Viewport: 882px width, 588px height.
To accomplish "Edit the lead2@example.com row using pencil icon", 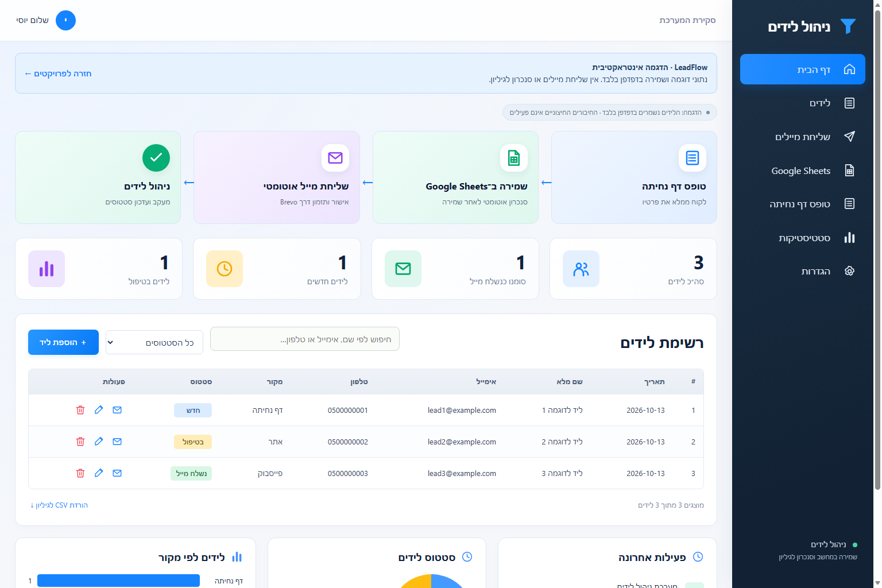I will pos(99,442).
